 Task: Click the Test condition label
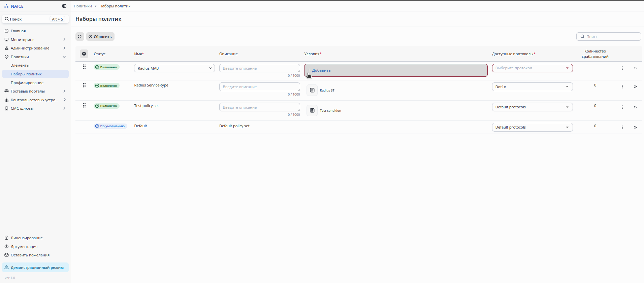point(330,111)
